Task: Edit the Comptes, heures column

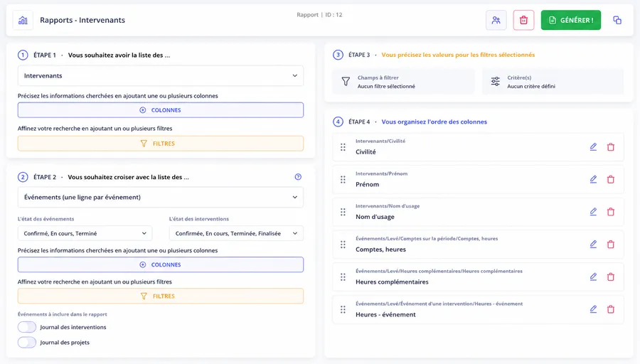Action: point(593,244)
